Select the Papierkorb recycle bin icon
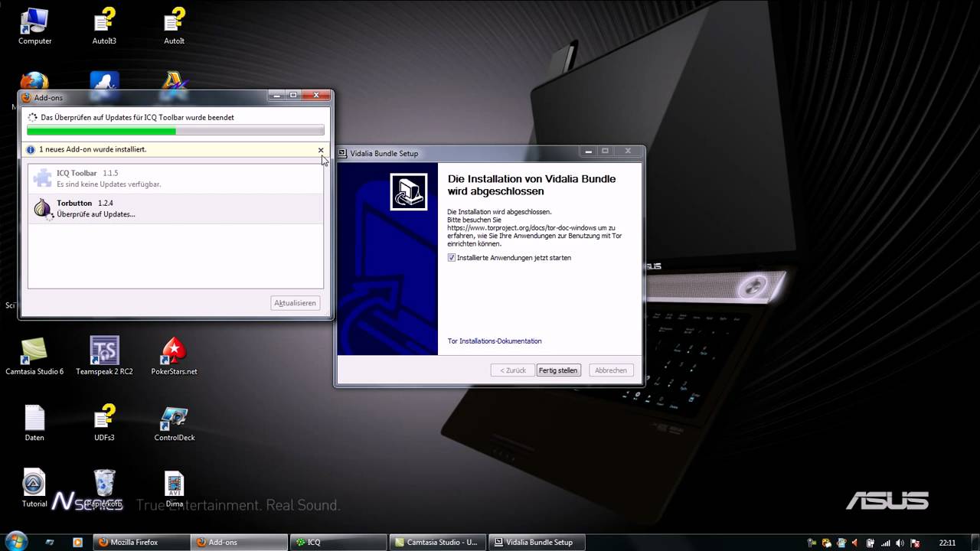 pyautogui.click(x=104, y=488)
